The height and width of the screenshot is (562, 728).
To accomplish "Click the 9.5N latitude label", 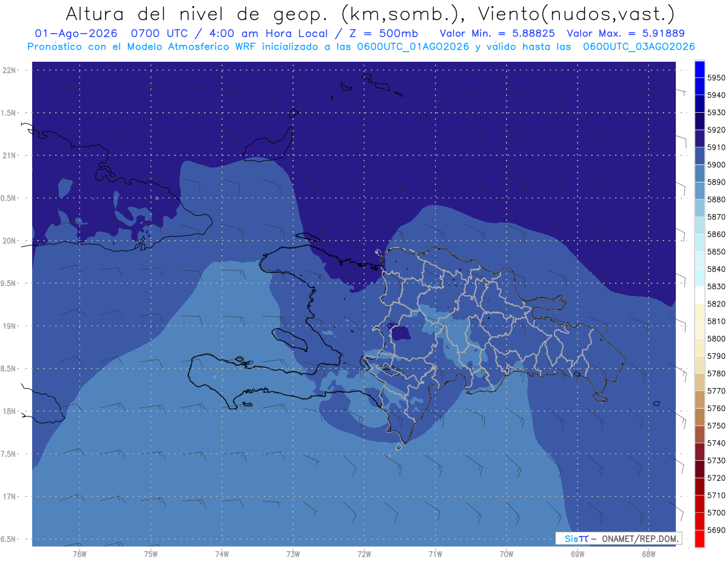I will point(8,284).
